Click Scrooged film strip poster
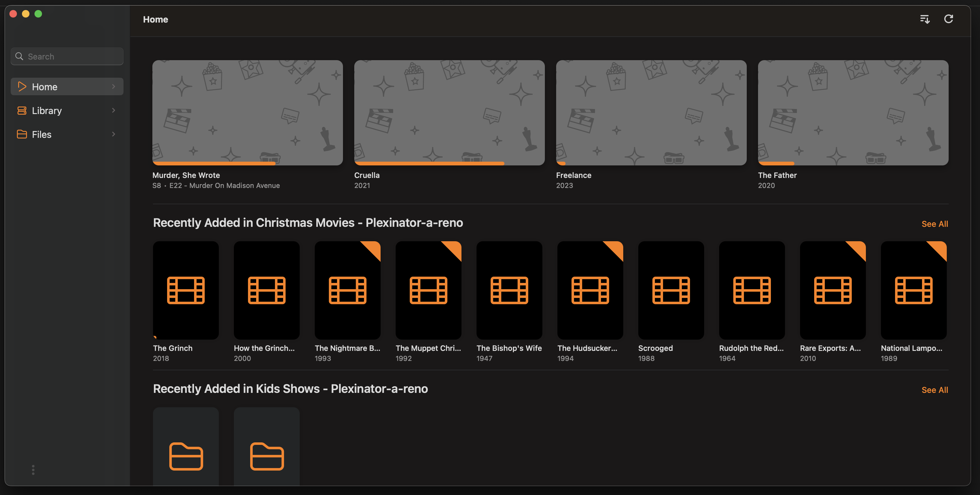Image resolution: width=980 pixels, height=495 pixels. pyautogui.click(x=671, y=290)
